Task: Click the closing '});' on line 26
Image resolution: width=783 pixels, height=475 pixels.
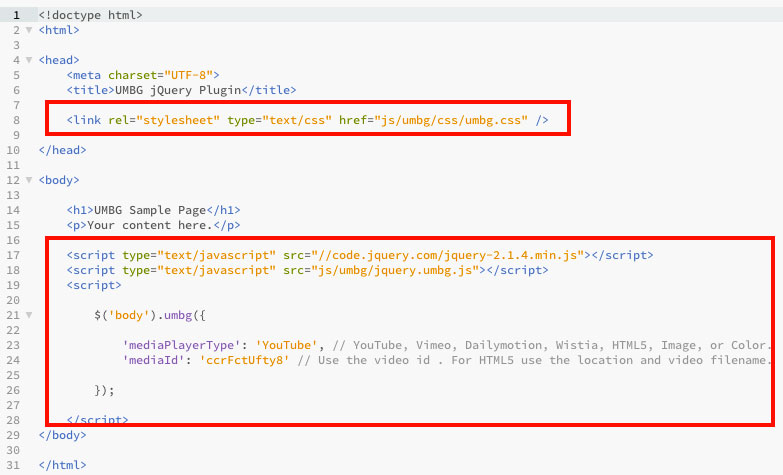Action: (104, 390)
